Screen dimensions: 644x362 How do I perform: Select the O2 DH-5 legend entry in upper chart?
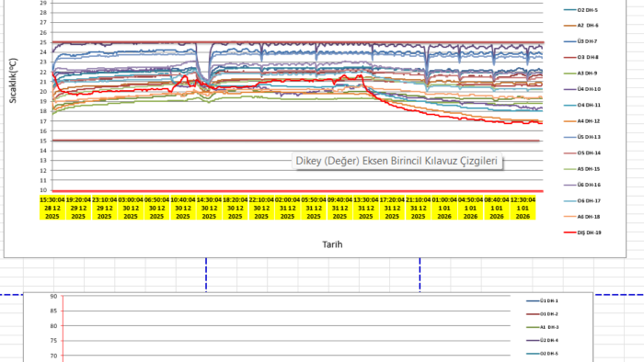581,10
